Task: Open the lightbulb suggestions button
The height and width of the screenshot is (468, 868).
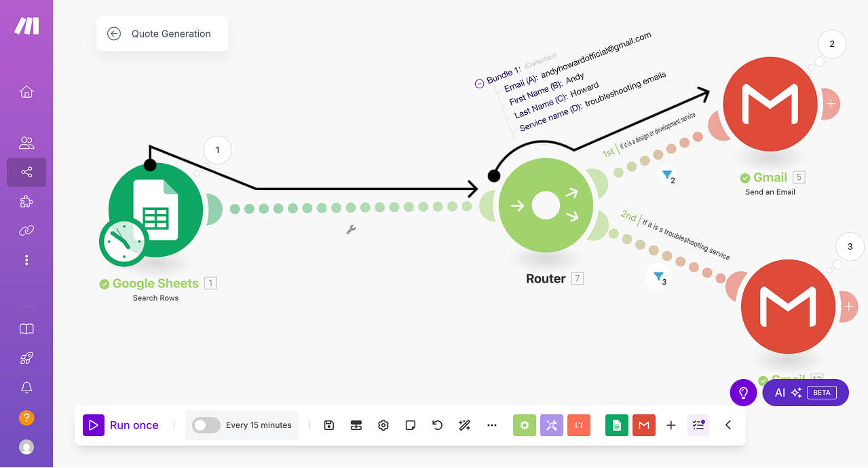Action: [x=743, y=393]
